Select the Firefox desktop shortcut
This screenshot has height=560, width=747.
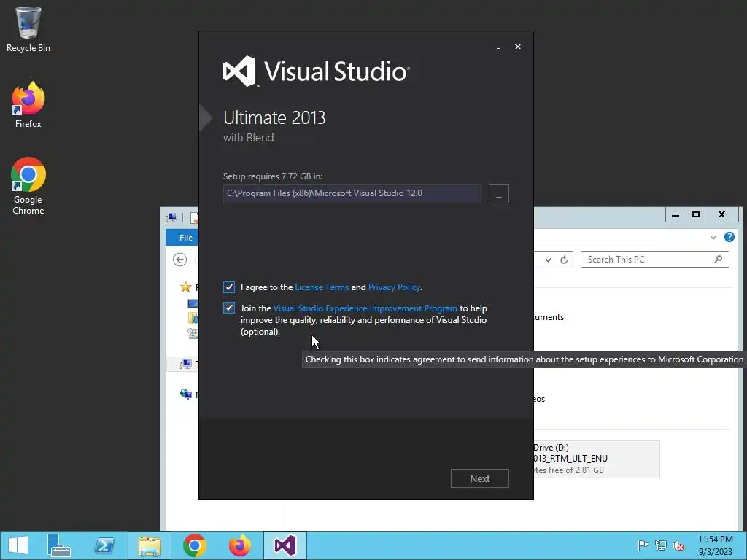pos(28,105)
